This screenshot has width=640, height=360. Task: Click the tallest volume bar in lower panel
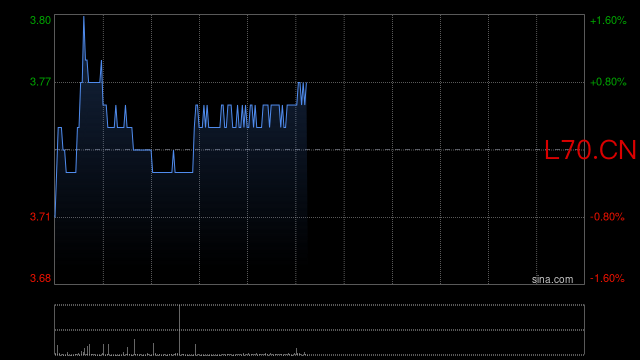tap(179, 330)
